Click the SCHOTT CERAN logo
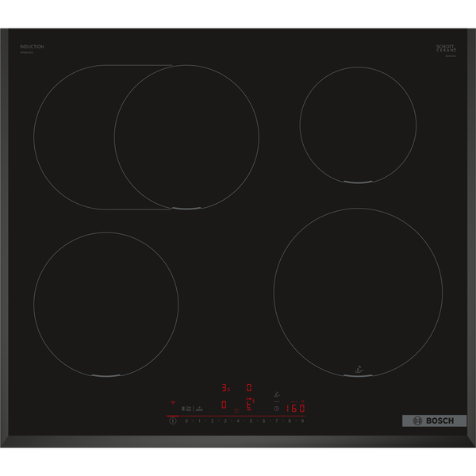476x476 pixels. 446,48
